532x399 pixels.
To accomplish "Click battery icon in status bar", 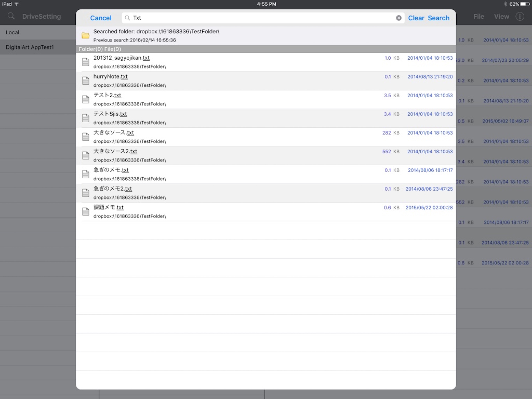I will click(525, 4).
